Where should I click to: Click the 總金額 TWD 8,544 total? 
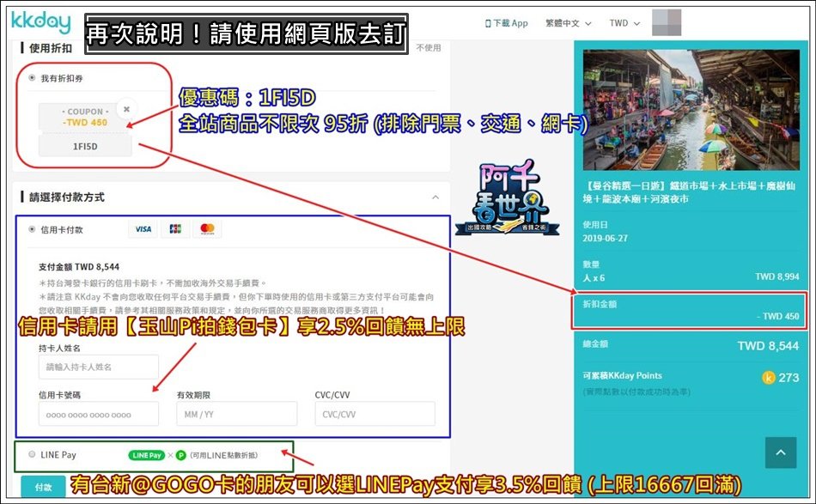768,346
